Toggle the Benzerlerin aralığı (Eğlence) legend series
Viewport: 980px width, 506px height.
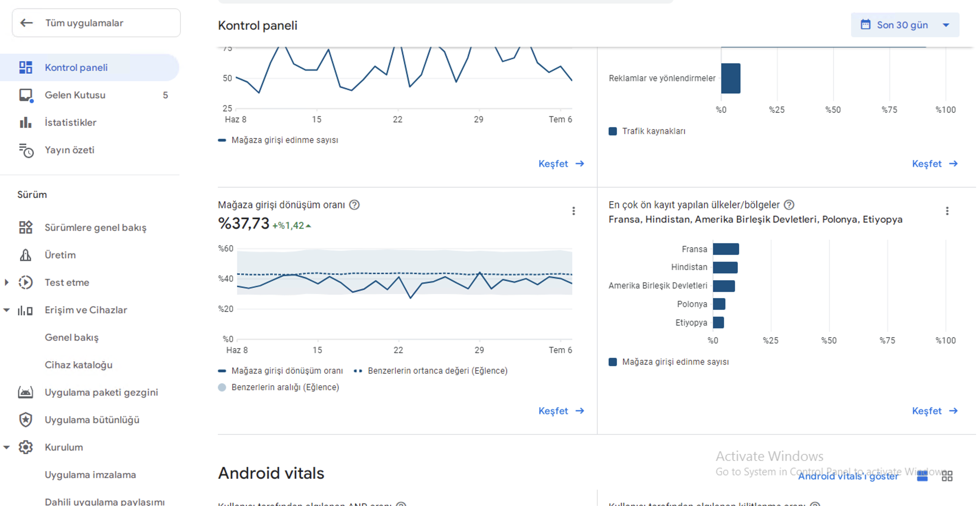[x=279, y=387]
